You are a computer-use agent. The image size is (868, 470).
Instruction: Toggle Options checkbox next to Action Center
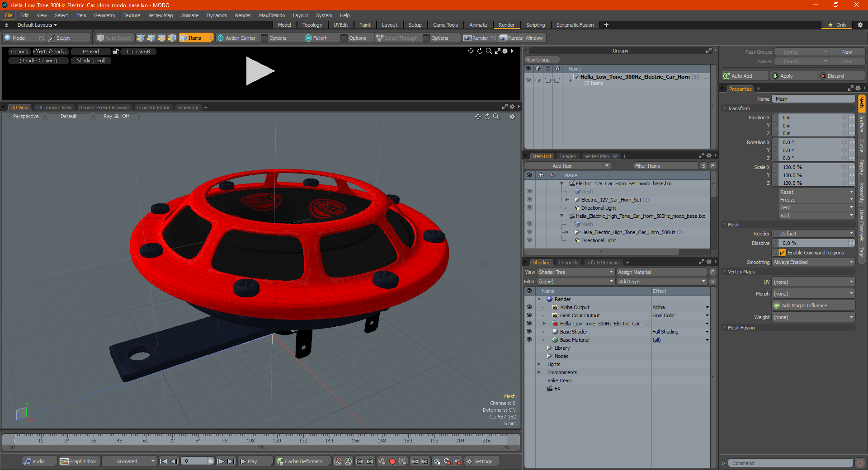point(265,38)
